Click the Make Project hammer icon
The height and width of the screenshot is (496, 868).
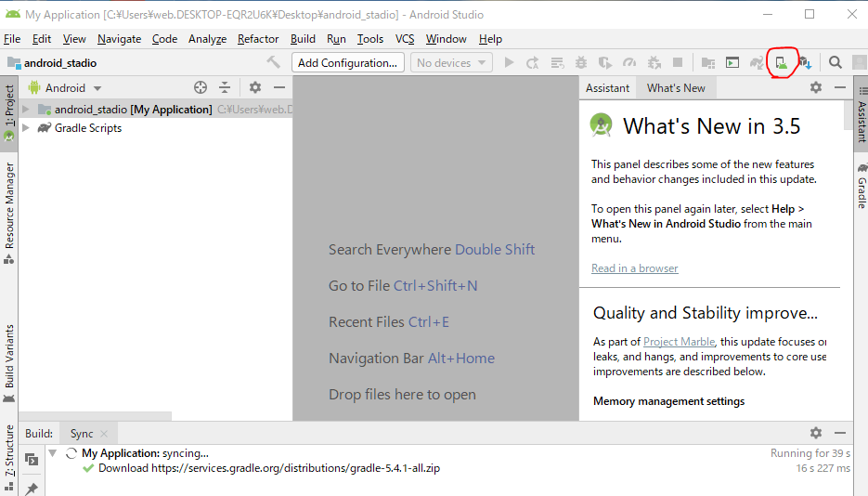click(x=273, y=63)
